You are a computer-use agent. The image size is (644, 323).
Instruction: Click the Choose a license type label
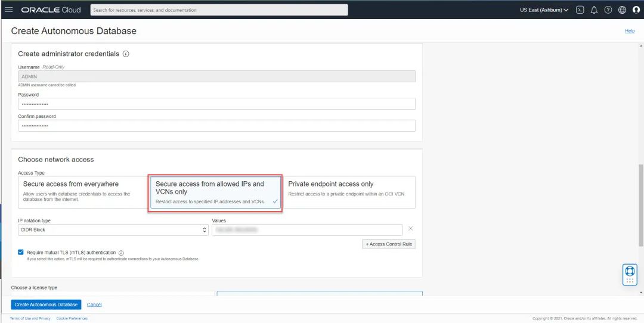34,287
